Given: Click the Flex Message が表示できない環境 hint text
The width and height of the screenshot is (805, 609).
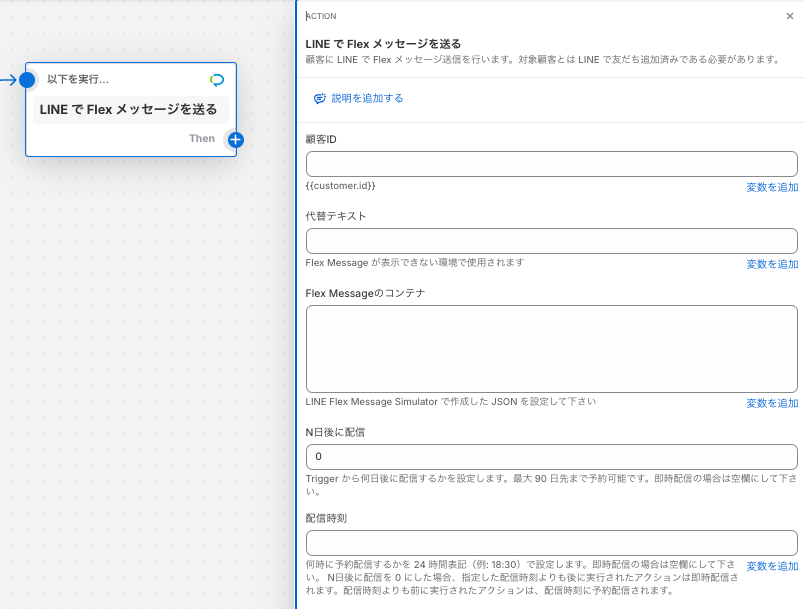Looking at the screenshot, I should (415, 262).
